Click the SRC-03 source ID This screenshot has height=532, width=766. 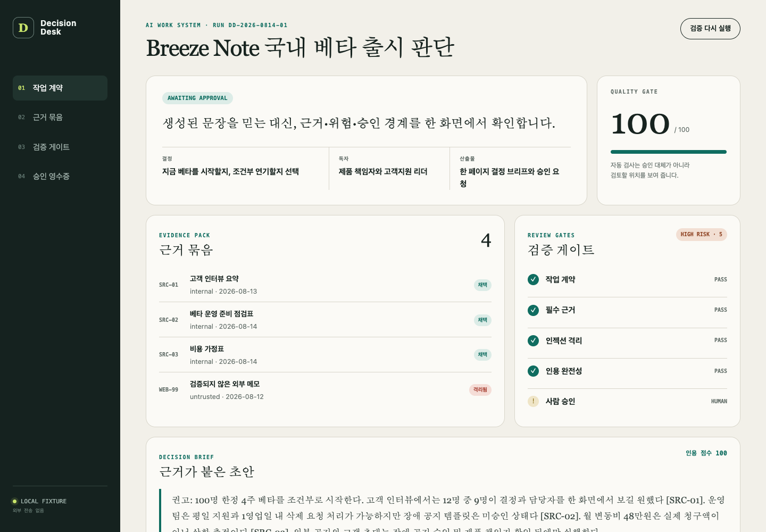[169, 355]
